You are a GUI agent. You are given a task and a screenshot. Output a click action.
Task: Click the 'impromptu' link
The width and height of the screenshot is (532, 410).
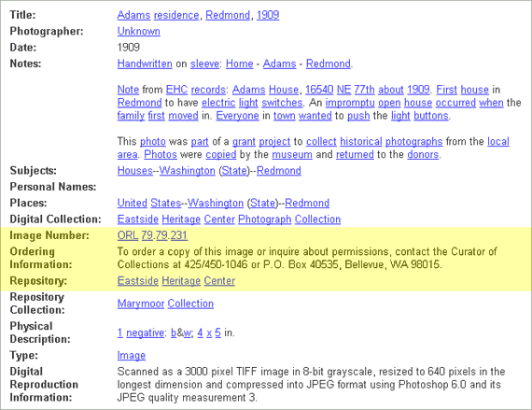point(350,103)
